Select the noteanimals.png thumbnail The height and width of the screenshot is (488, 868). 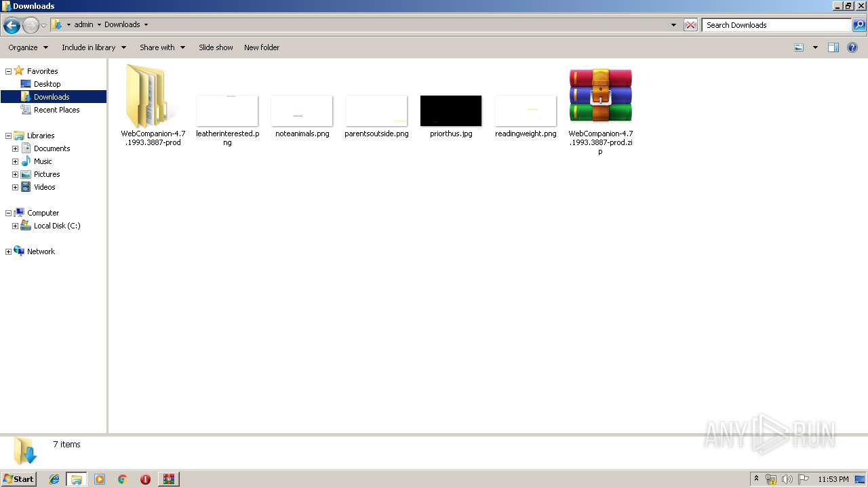point(302,110)
